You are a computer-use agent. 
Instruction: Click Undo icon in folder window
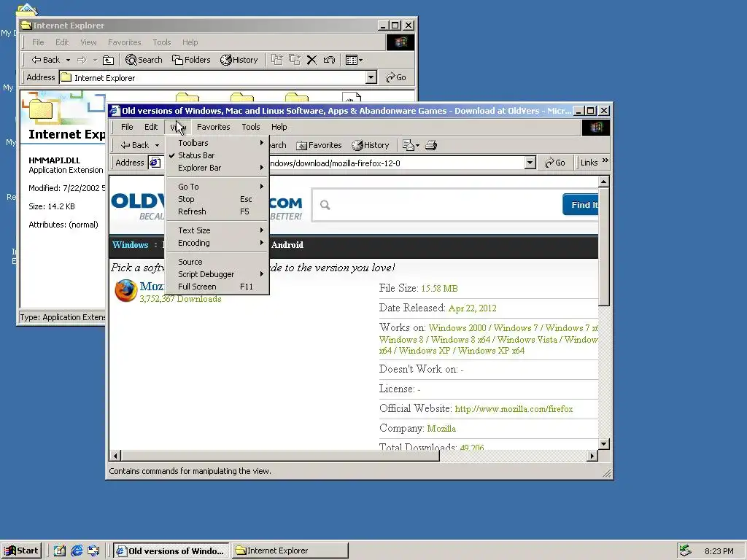[x=329, y=60]
